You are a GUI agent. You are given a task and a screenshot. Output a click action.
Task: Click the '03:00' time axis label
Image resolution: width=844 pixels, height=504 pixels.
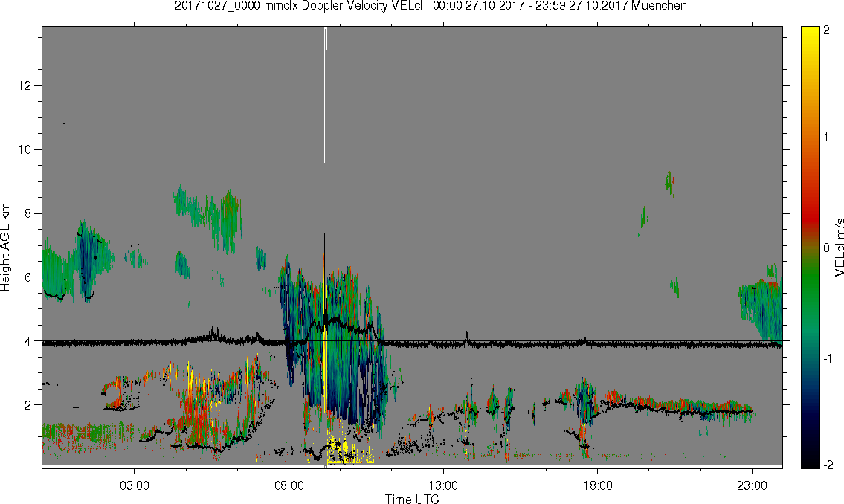(x=135, y=486)
